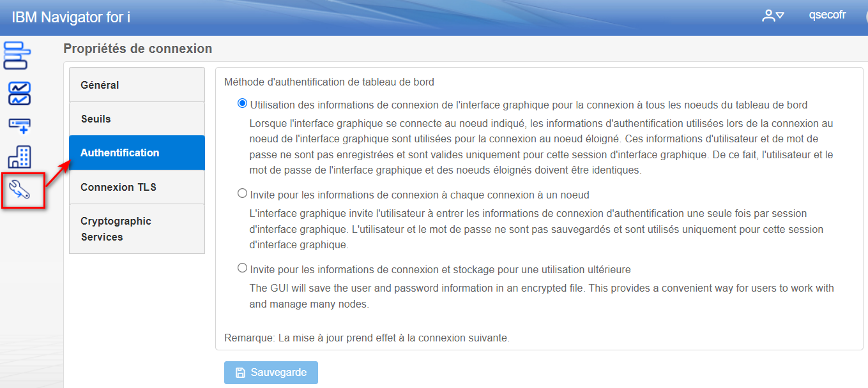Click the Propriétés de connexion heading
Screen dimensions: 868x388
coord(138,48)
